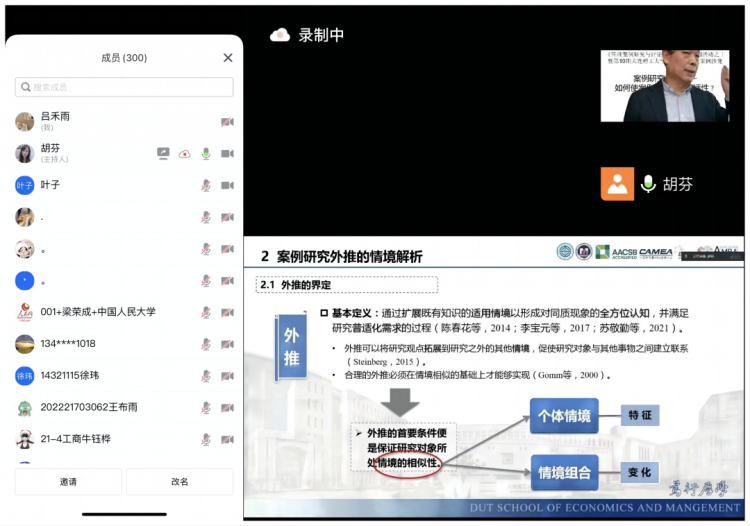The width and height of the screenshot is (750, 526).
Task: Toggle microphone for 001+梁荣成+中国人民大学
Action: tap(206, 312)
